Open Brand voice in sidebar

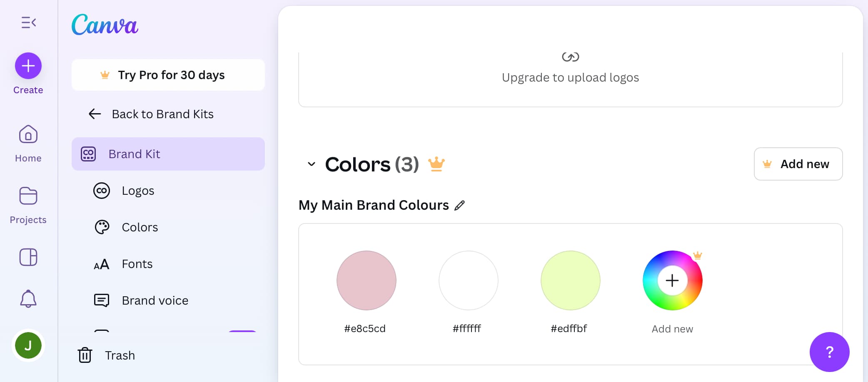coord(155,300)
